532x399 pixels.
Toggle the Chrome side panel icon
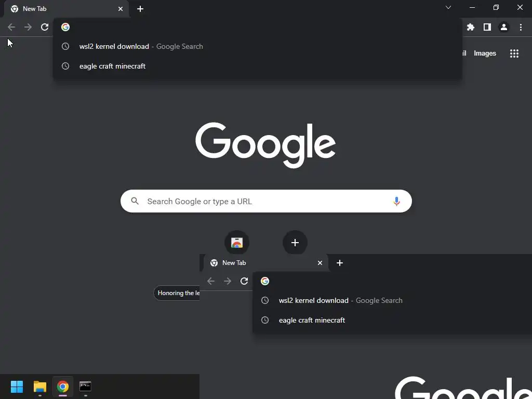487,27
